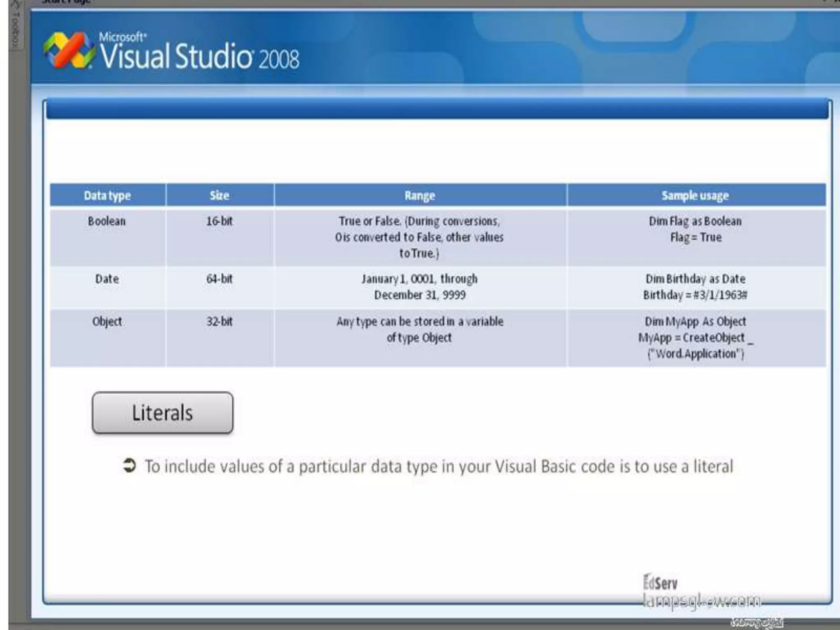This screenshot has width=840, height=630.
Task: Click the 16-bit size cell
Action: (220, 238)
